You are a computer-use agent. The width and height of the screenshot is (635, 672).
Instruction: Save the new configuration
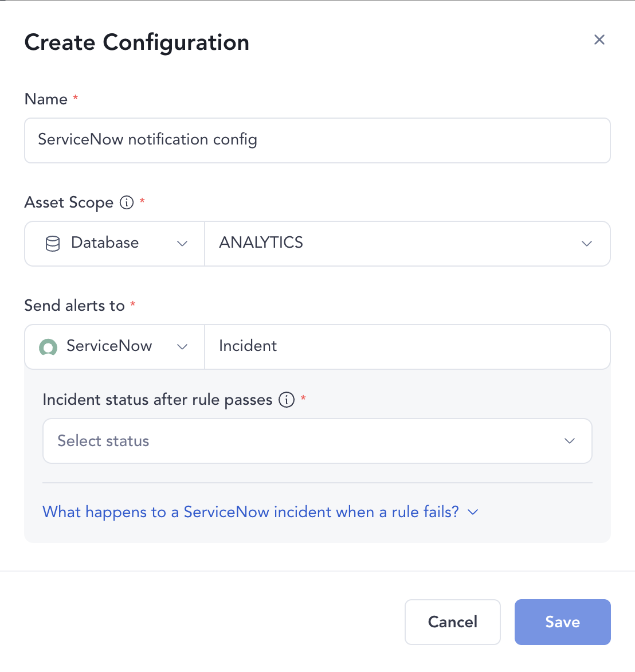point(562,622)
